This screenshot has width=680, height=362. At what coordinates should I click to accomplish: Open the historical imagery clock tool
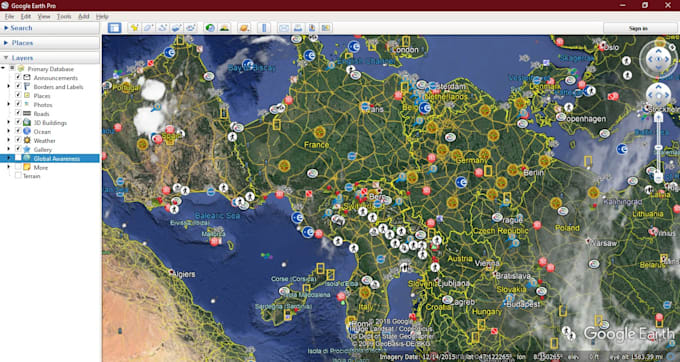(x=210, y=28)
